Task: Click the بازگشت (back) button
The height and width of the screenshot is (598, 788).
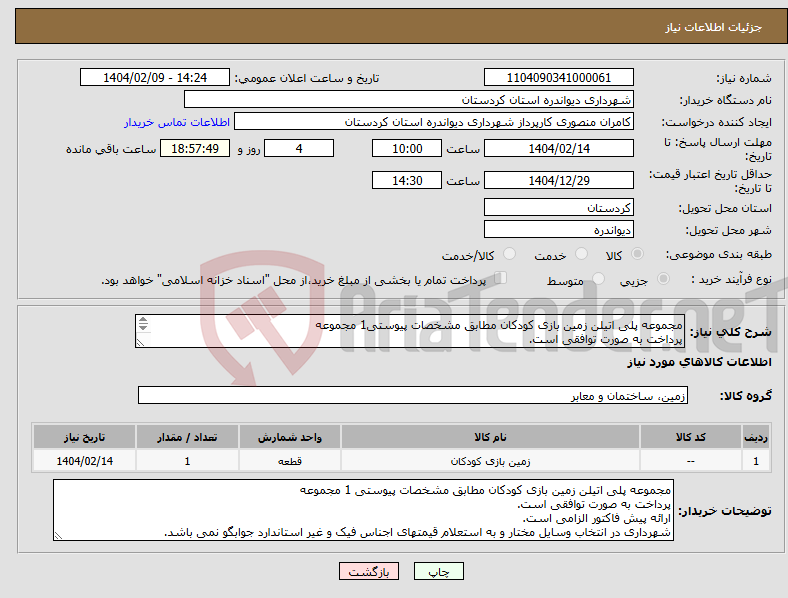Action: [369, 571]
